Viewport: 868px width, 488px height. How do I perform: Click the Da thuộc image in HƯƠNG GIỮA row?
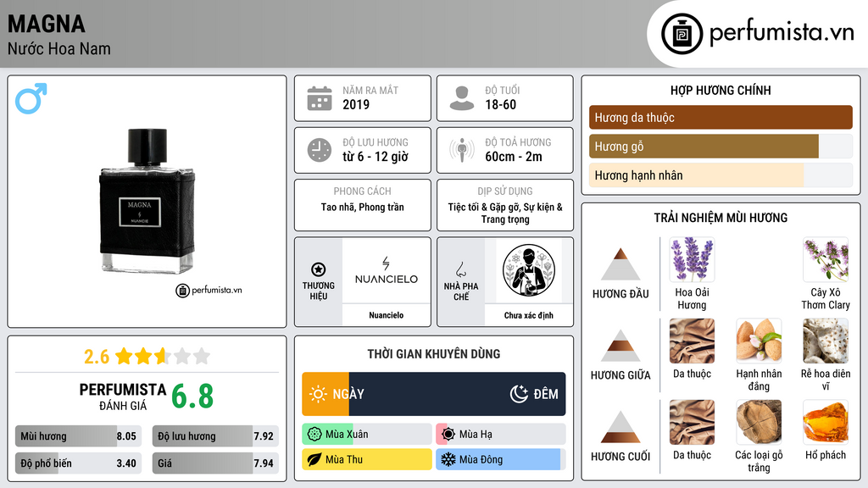click(692, 341)
